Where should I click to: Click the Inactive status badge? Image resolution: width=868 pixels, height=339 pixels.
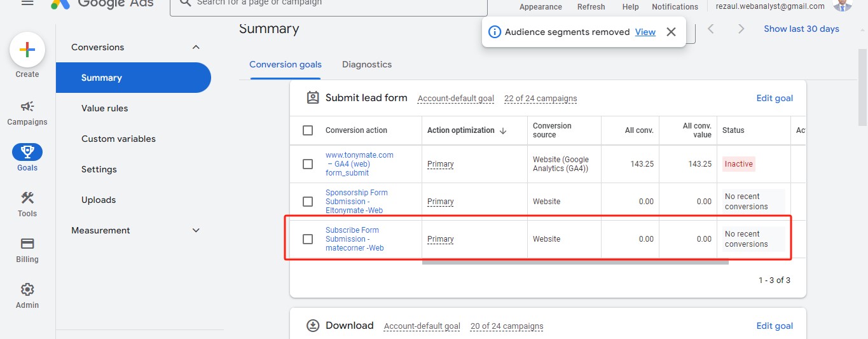click(739, 164)
